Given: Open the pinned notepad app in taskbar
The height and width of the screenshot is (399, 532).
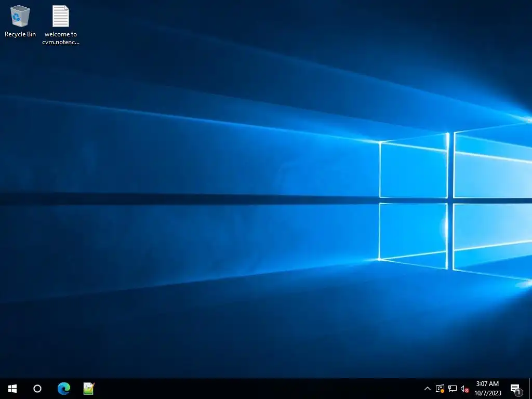Looking at the screenshot, I should (89, 389).
